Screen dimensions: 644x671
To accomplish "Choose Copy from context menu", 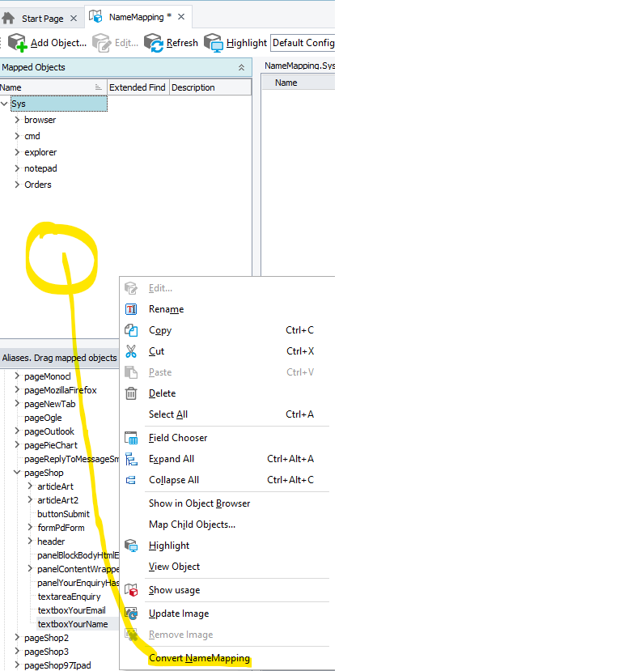I will click(160, 330).
